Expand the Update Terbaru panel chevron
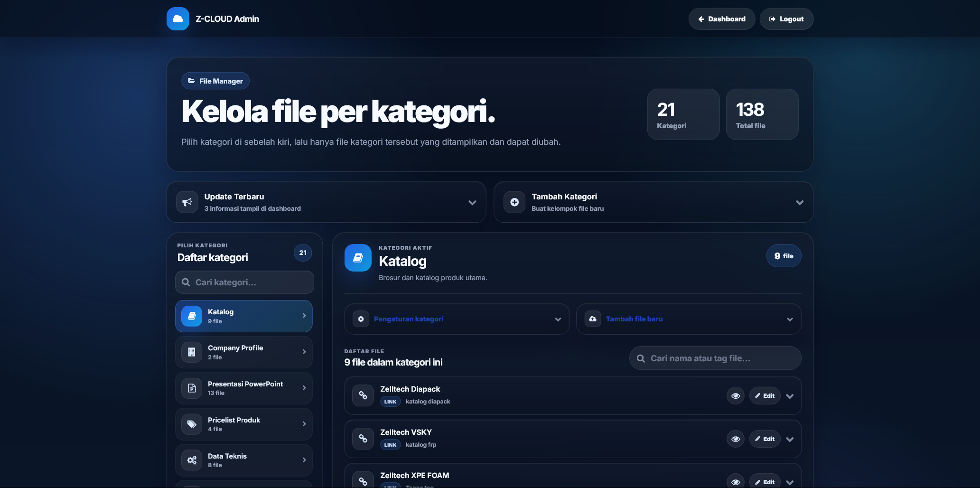 (472, 203)
